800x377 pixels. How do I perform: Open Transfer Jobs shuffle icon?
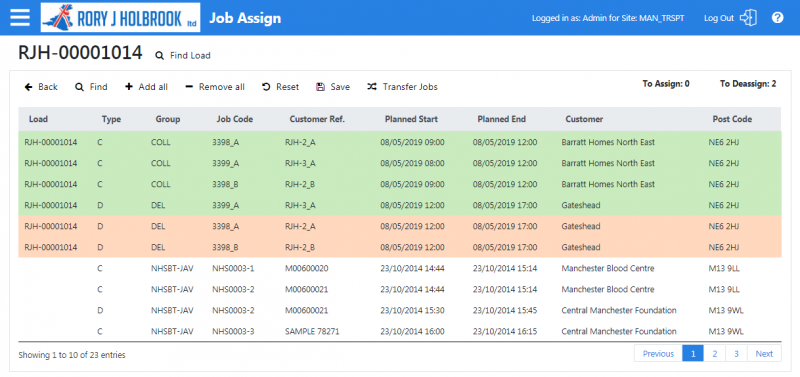372,87
